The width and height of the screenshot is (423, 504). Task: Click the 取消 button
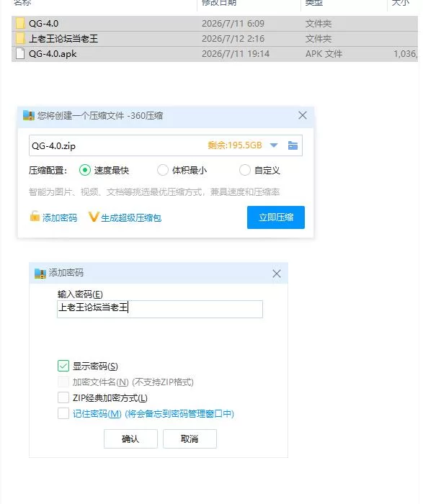click(190, 438)
